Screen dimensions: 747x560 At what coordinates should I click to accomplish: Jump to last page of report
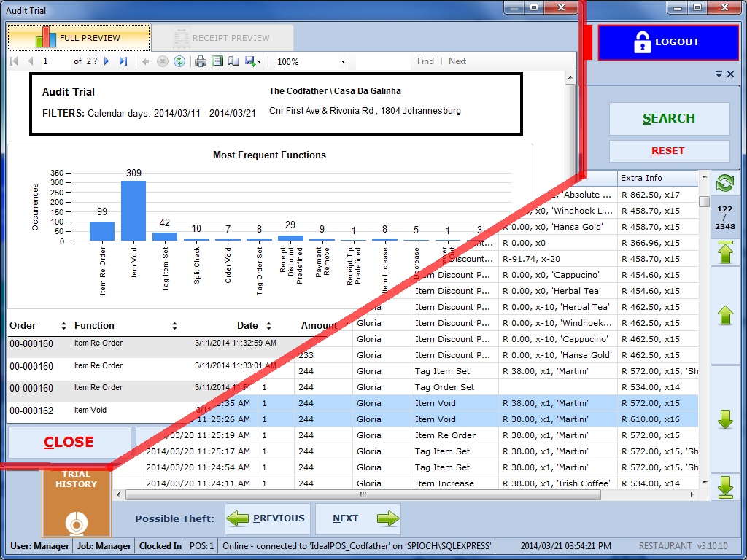123,61
